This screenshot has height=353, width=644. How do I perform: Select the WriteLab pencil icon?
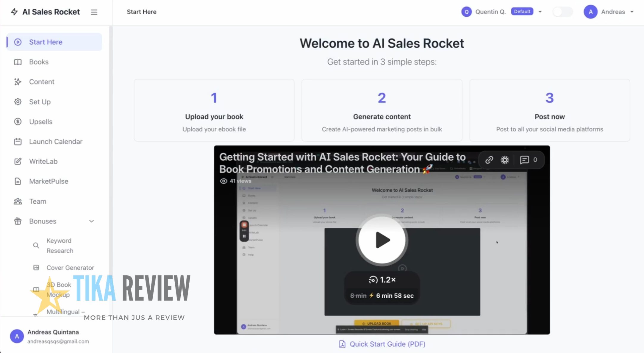coord(18,161)
